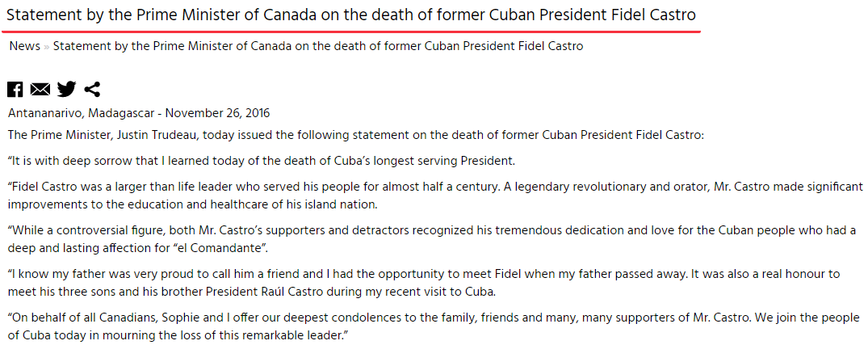Screen dimensions: 868x345
Task: Click the breadcrumb separator arrow
Action: click(x=47, y=47)
